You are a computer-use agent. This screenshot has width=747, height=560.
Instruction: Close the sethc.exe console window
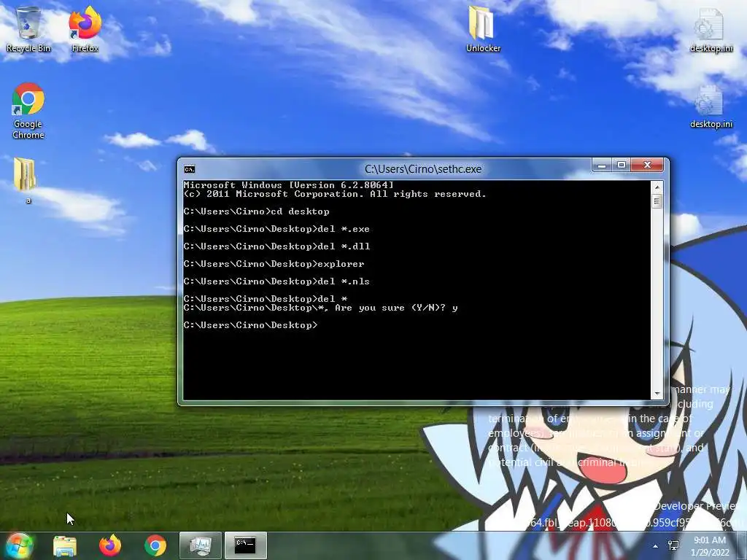(x=647, y=166)
